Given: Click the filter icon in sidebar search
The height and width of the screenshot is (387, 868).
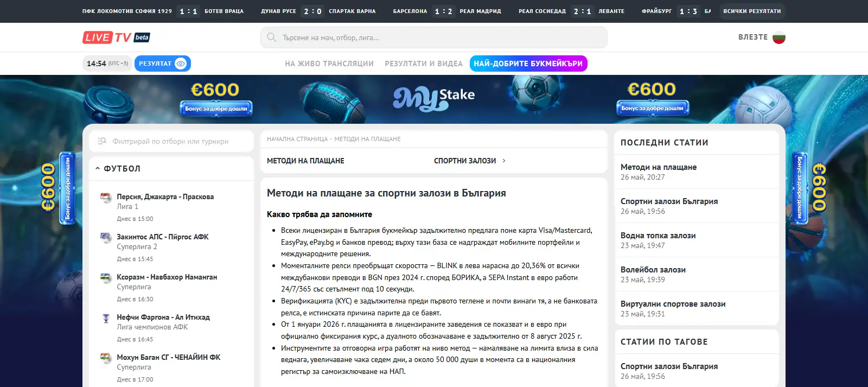Looking at the screenshot, I should tap(102, 141).
